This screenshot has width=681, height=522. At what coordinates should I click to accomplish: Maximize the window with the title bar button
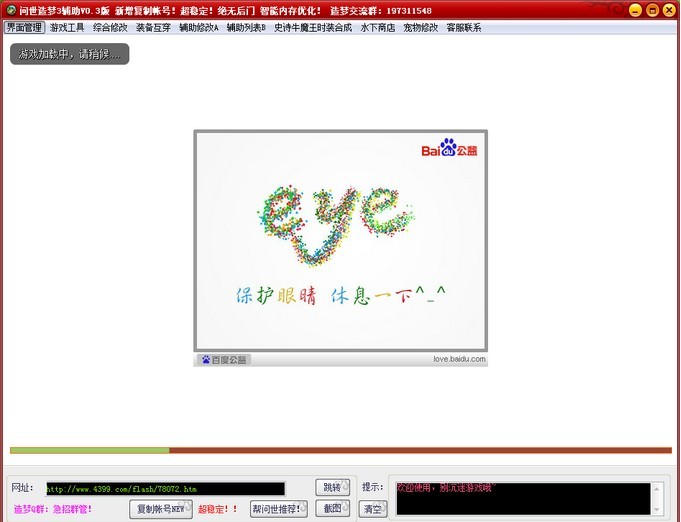tap(652, 10)
